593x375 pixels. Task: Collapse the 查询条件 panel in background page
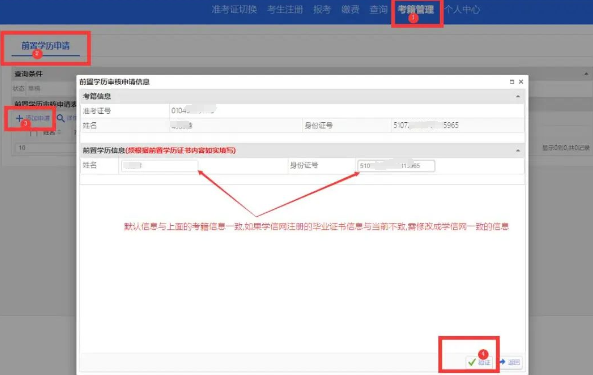coord(586,74)
